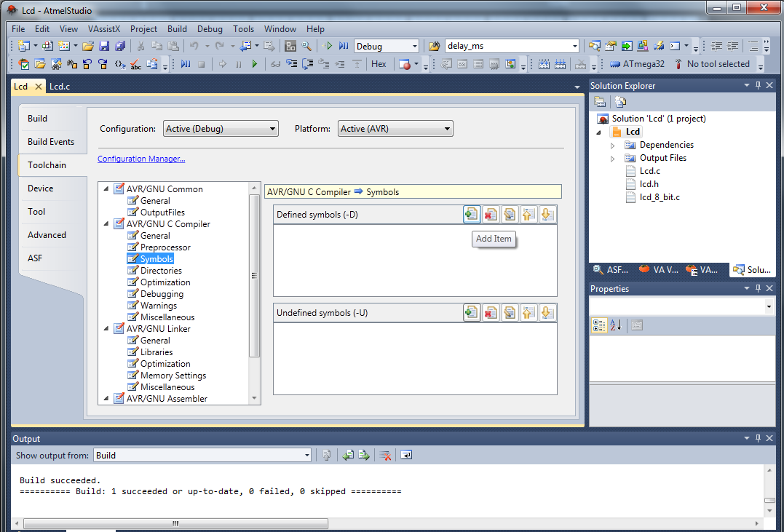
Task: Open the delay_ms find combo box
Action: pos(512,46)
